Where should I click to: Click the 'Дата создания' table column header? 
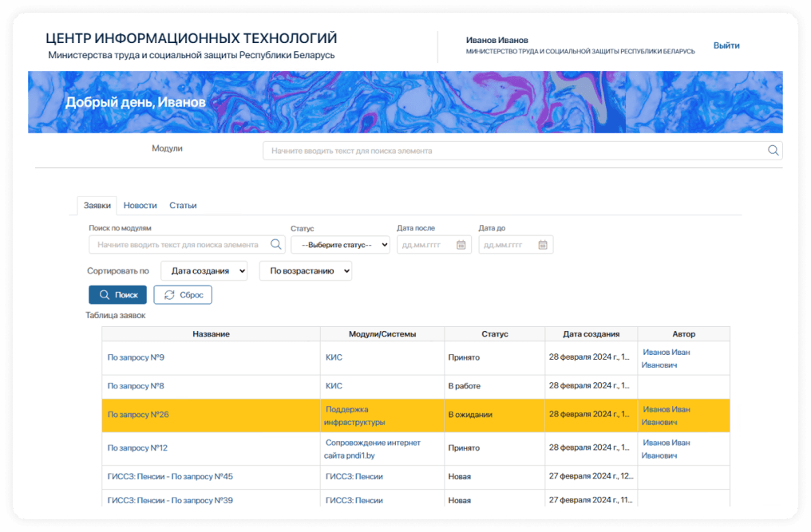pos(591,334)
